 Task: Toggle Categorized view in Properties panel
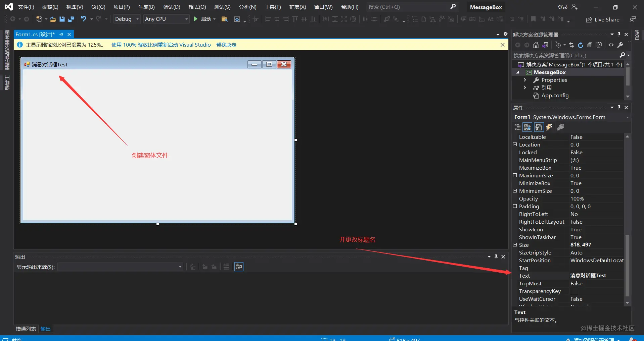point(517,127)
